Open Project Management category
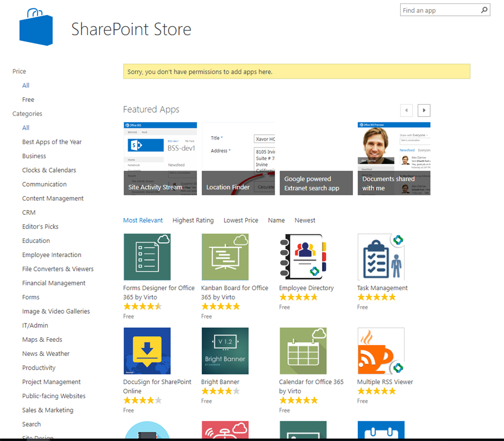The height and width of the screenshot is (441, 504). point(51,382)
